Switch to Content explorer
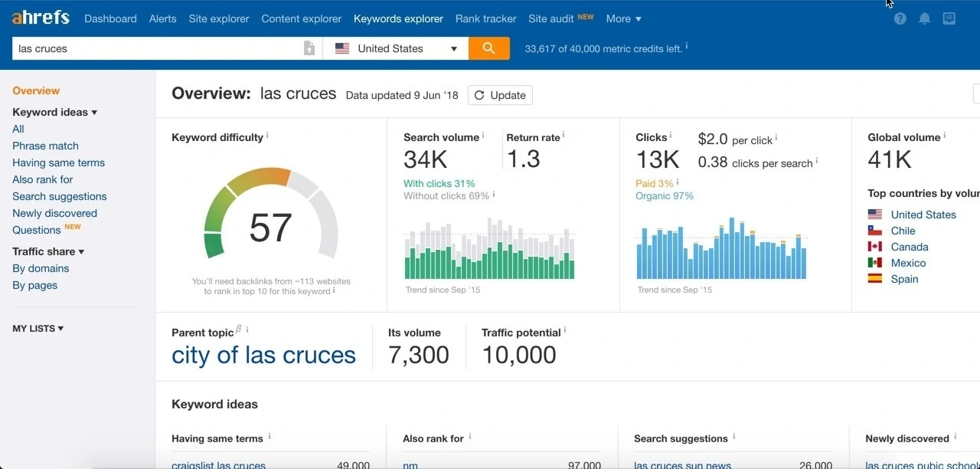Image resolution: width=980 pixels, height=469 pixels. (x=302, y=18)
